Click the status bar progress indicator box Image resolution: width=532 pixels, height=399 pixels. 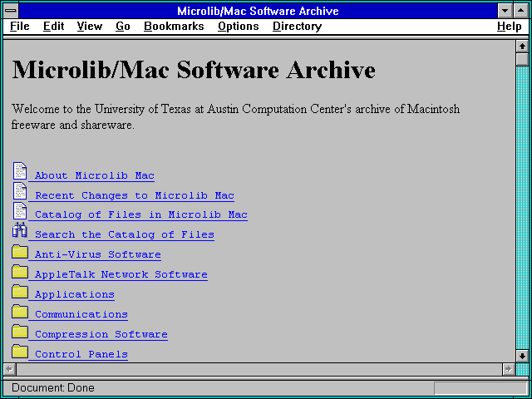click(480, 388)
